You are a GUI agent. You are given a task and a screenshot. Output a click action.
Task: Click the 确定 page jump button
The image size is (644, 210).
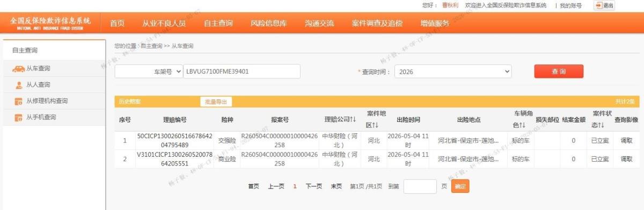point(460,186)
